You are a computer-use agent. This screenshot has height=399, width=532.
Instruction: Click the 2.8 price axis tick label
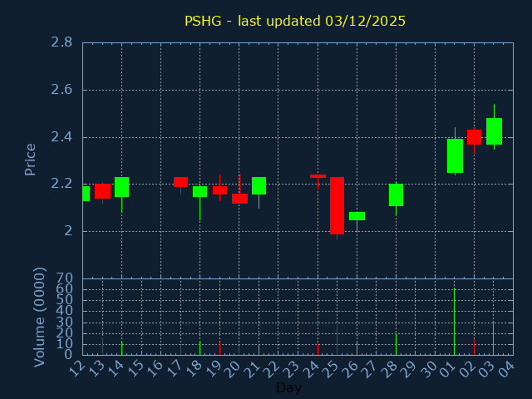pos(62,42)
